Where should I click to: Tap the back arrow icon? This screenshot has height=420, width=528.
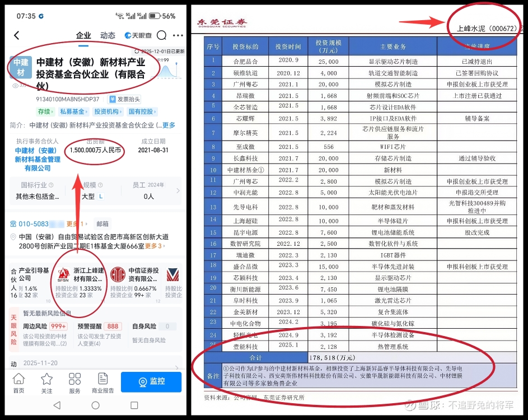click(17, 35)
